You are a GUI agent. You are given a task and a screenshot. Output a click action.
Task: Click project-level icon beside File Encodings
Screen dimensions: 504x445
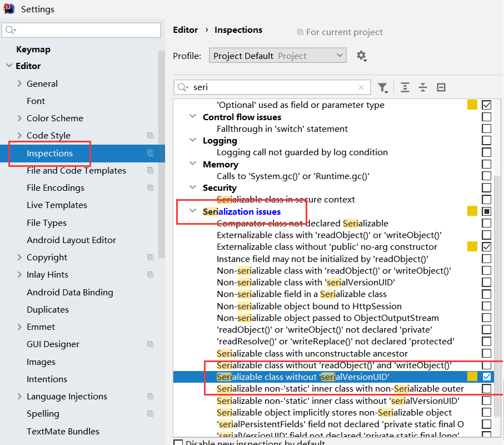(150, 187)
